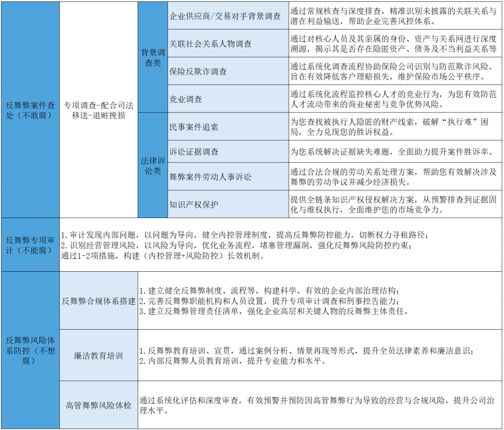Select the 竞业调查 cell
Image resolution: width=504 pixels, height=430 pixels.
pos(228,99)
